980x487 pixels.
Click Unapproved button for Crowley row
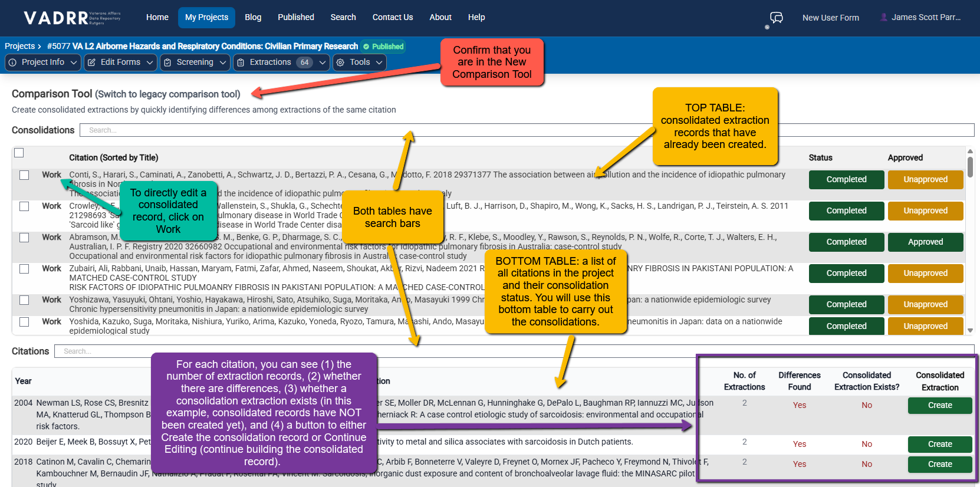[925, 211]
